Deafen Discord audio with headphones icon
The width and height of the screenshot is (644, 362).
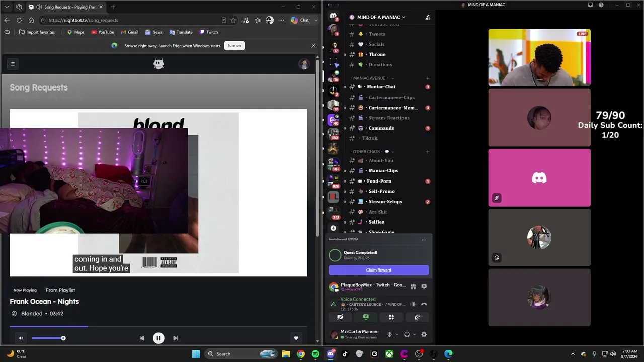[407, 334]
